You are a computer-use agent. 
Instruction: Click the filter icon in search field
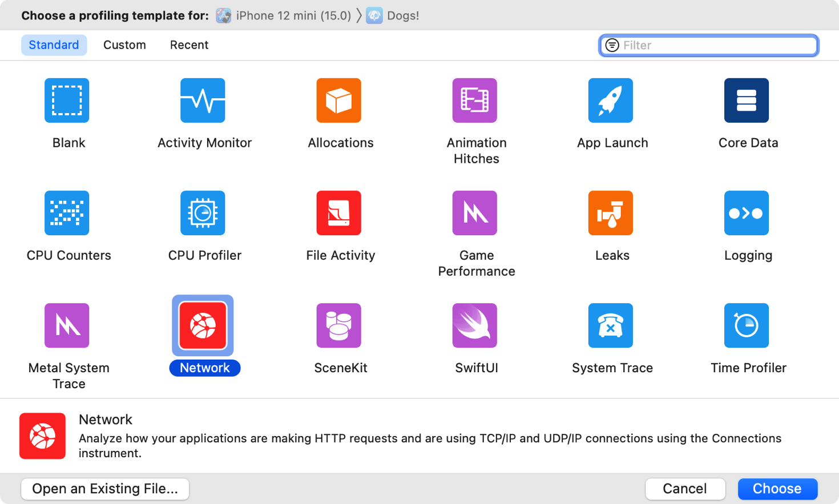612,45
